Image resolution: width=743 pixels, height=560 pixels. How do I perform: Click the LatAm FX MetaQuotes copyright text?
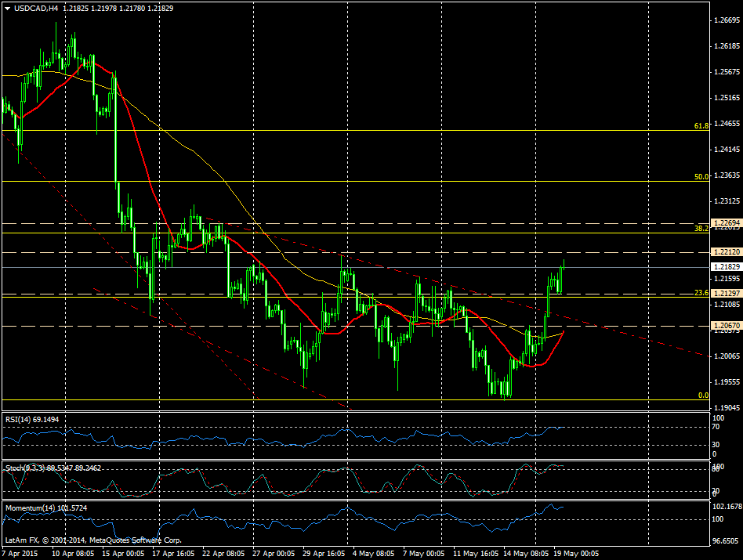click(94, 540)
